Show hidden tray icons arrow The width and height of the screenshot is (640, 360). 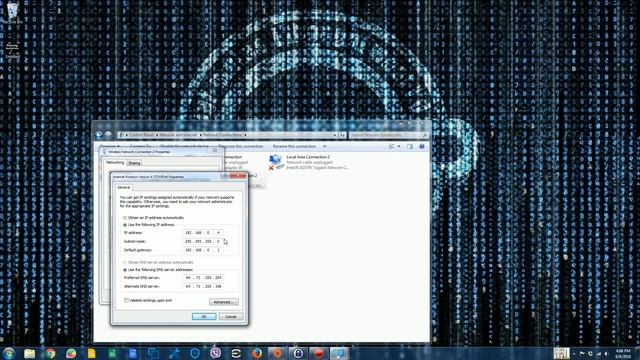pos(574,354)
